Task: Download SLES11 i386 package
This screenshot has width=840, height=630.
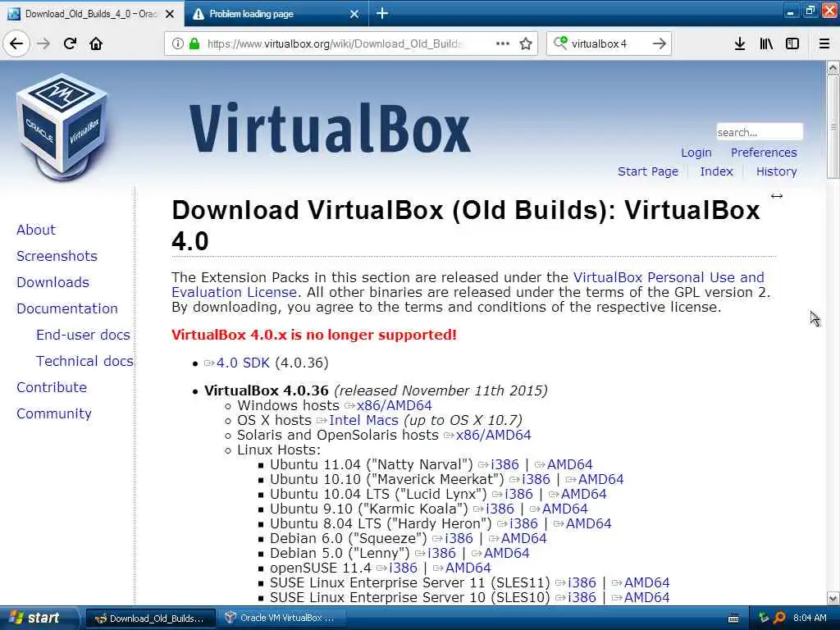Action: [x=582, y=582]
